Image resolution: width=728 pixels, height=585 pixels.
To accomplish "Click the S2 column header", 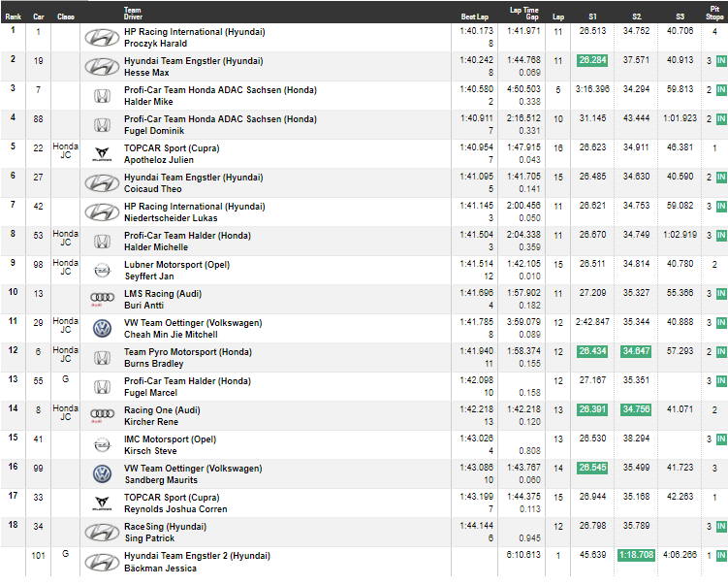I will pos(637,16).
